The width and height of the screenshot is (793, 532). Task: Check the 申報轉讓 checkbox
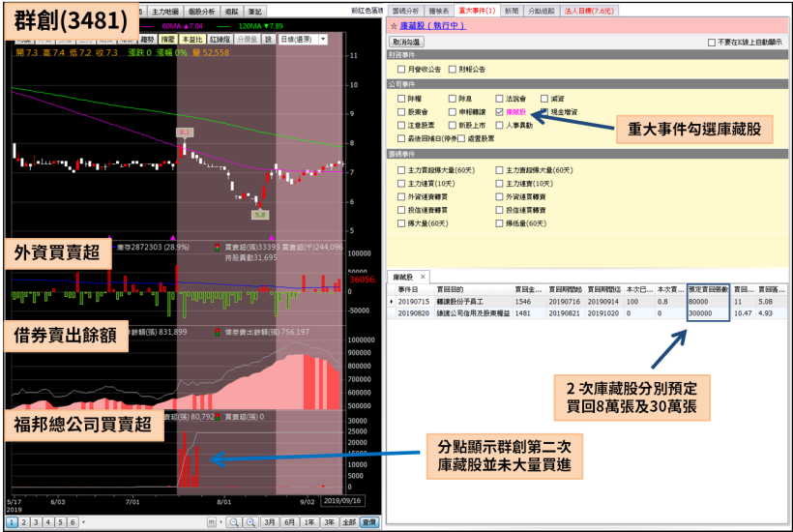coord(453,112)
